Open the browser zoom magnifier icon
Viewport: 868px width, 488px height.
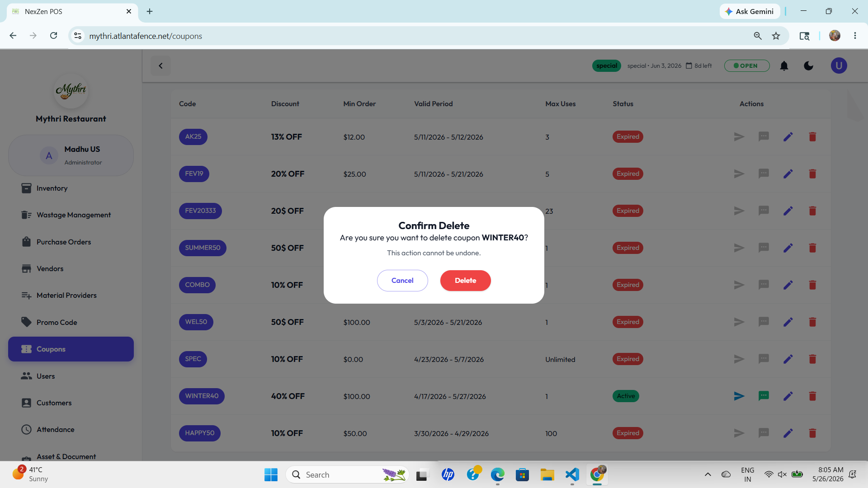coord(758,36)
